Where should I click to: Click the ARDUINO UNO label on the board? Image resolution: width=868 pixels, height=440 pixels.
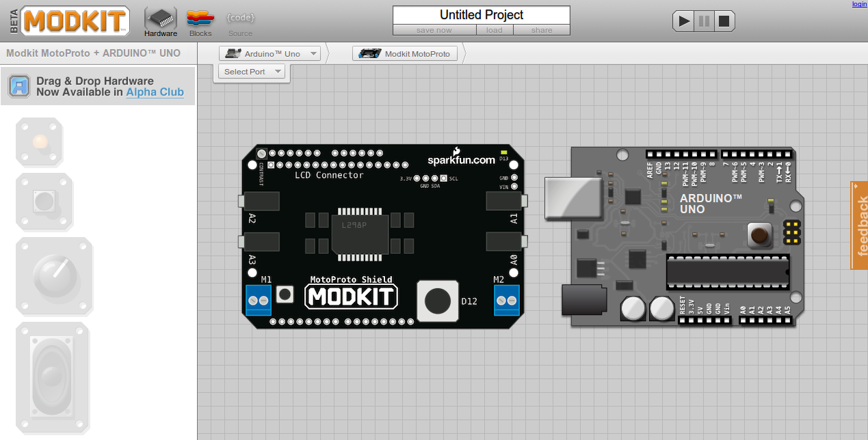pos(711,204)
